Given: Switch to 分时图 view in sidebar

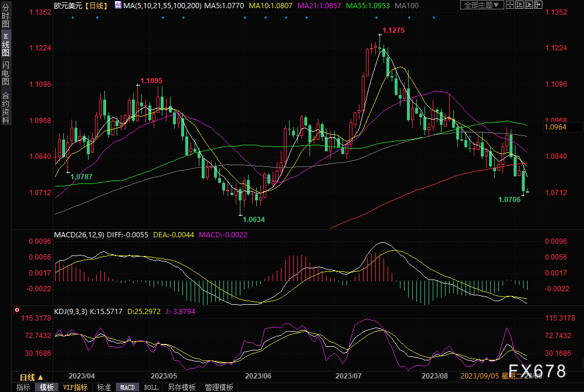Looking at the screenshot, I should (5, 19).
